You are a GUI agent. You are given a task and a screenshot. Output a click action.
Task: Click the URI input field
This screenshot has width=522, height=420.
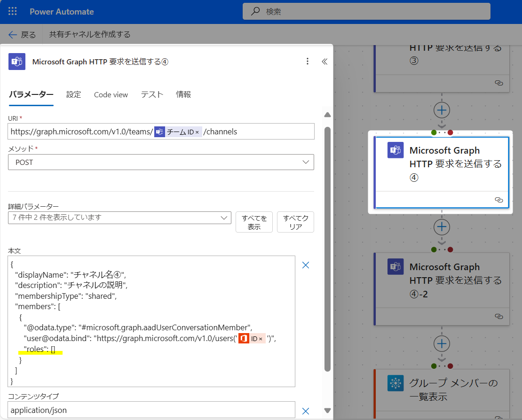[161, 132]
